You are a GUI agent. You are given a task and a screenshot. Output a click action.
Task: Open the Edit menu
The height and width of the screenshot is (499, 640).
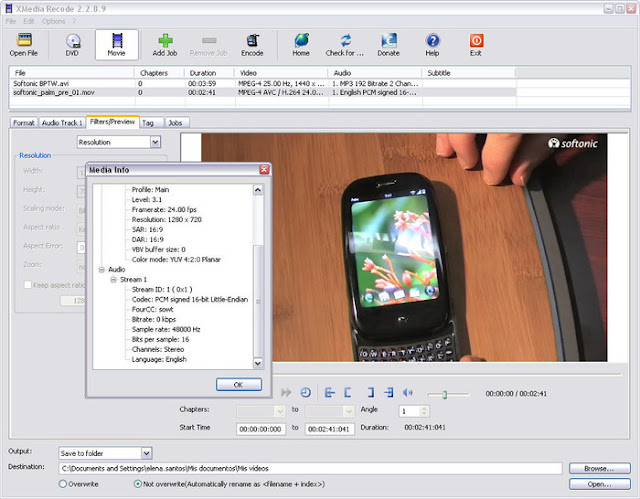[29, 21]
